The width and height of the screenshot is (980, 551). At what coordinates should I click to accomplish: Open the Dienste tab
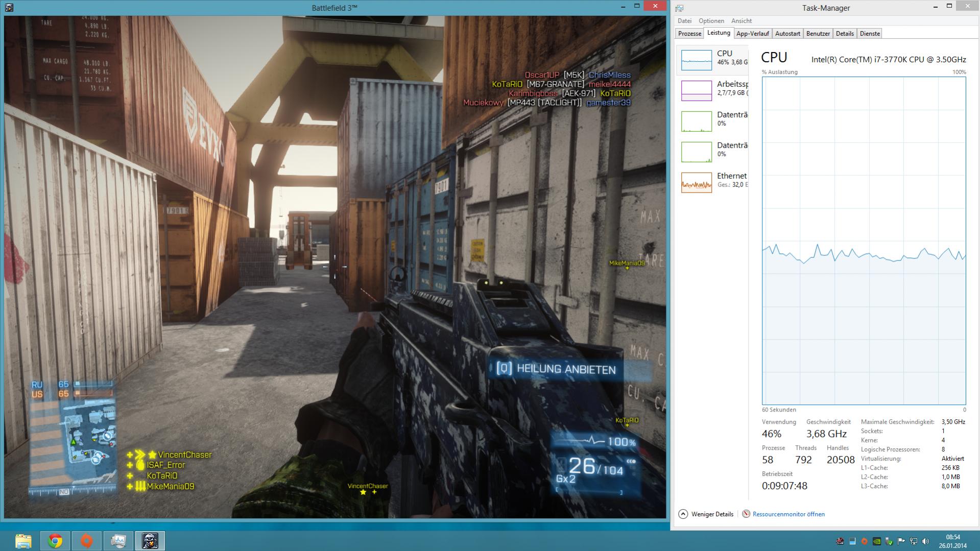tap(870, 34)
